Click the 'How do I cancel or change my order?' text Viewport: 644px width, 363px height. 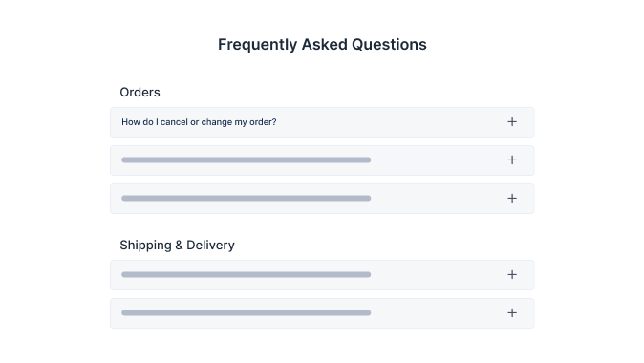(199, 122)
